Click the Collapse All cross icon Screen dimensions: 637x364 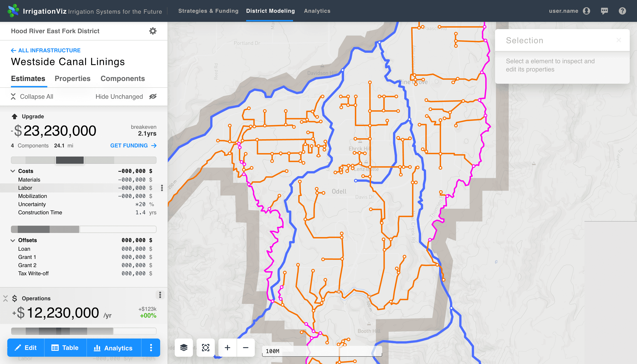(x=13, y=96)
